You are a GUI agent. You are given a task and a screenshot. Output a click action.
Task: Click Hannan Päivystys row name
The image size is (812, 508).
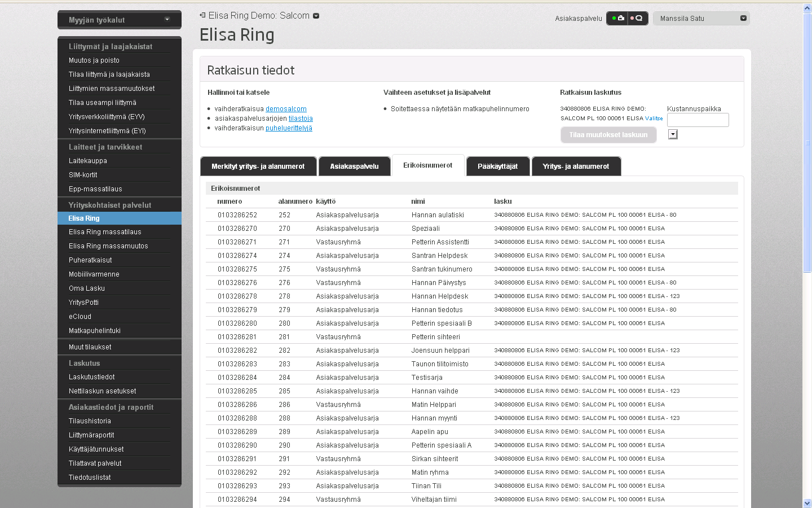439,283
